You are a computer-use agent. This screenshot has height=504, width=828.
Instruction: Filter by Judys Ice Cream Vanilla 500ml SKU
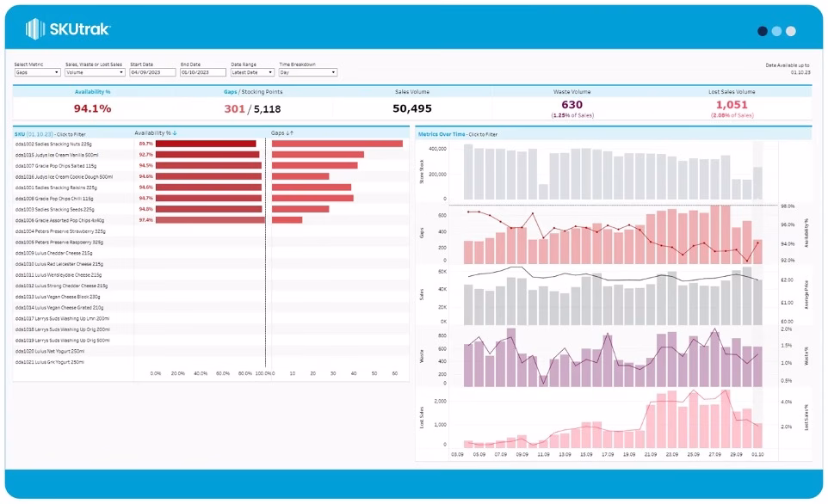click(x=57, y=155)
